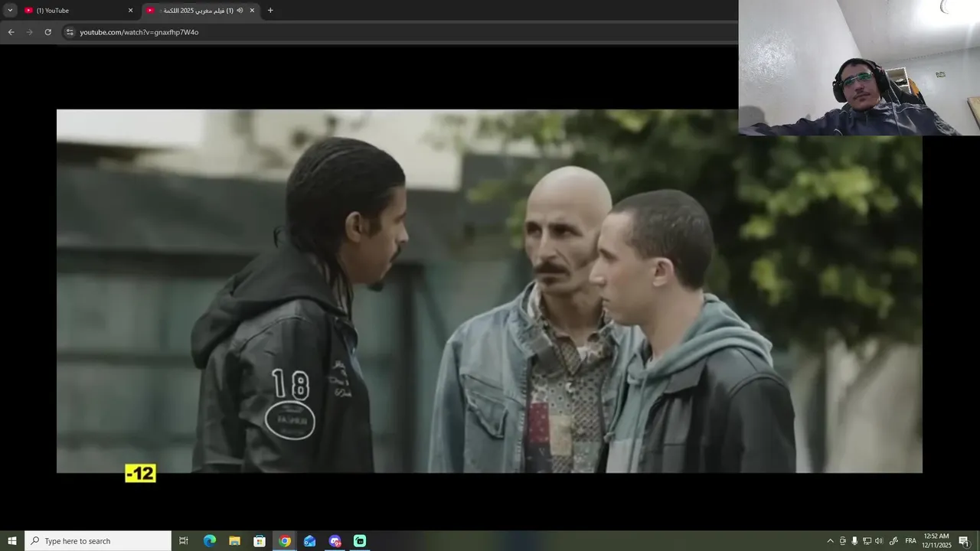Go back to previous page
This screenshot has height=551, width=980.
11,32
